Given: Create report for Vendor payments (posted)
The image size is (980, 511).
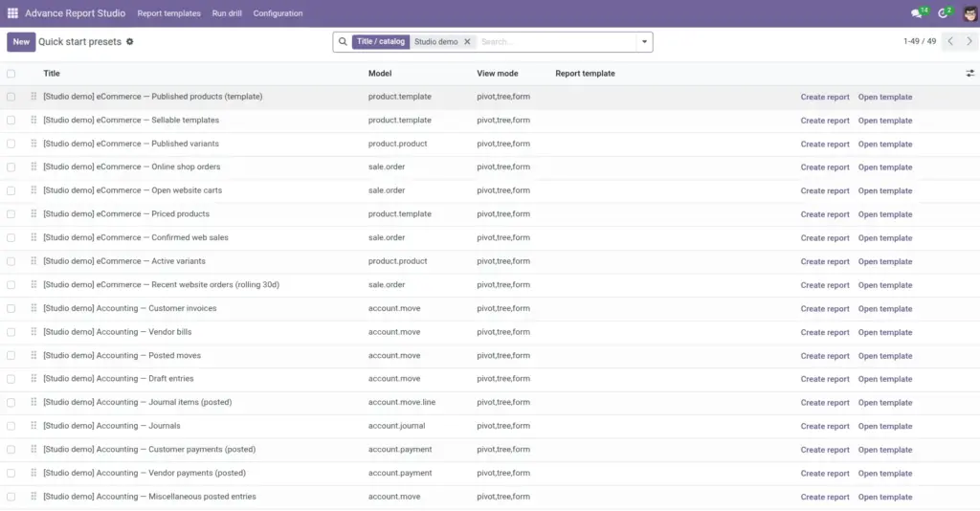Looking at the screenshot, I should (825, 474).
